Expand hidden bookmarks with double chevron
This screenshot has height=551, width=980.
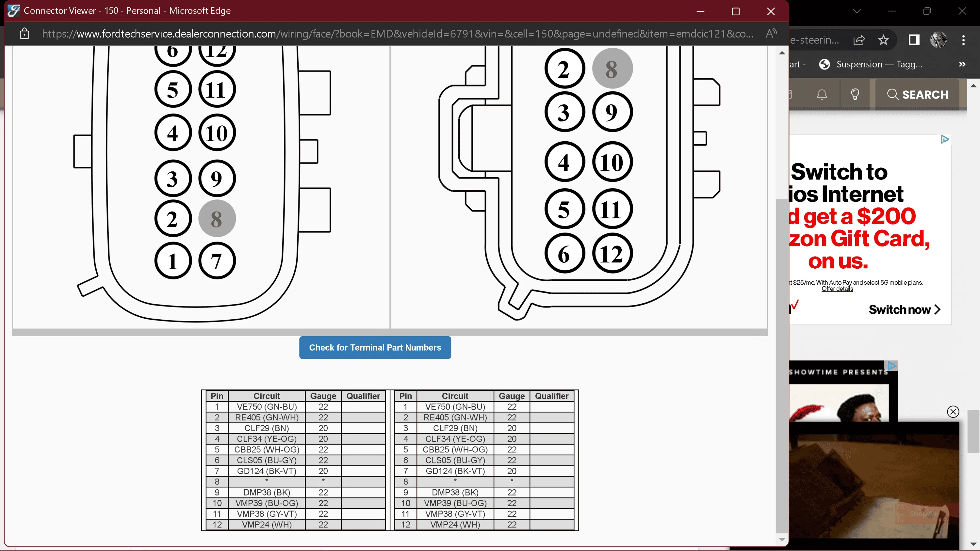tap(962, 64)
